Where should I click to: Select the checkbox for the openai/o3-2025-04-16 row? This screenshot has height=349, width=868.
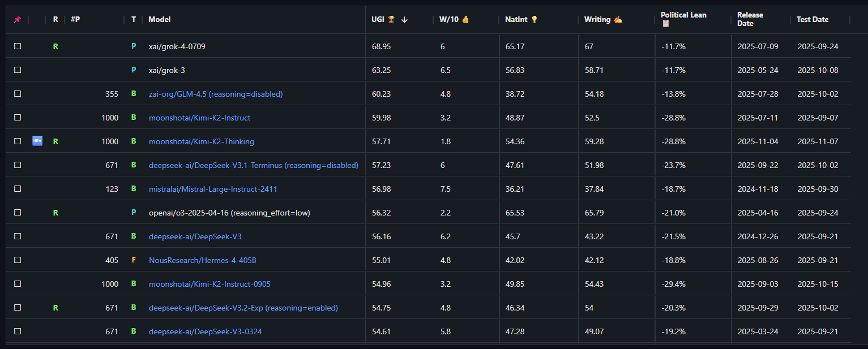pos(18,213)
